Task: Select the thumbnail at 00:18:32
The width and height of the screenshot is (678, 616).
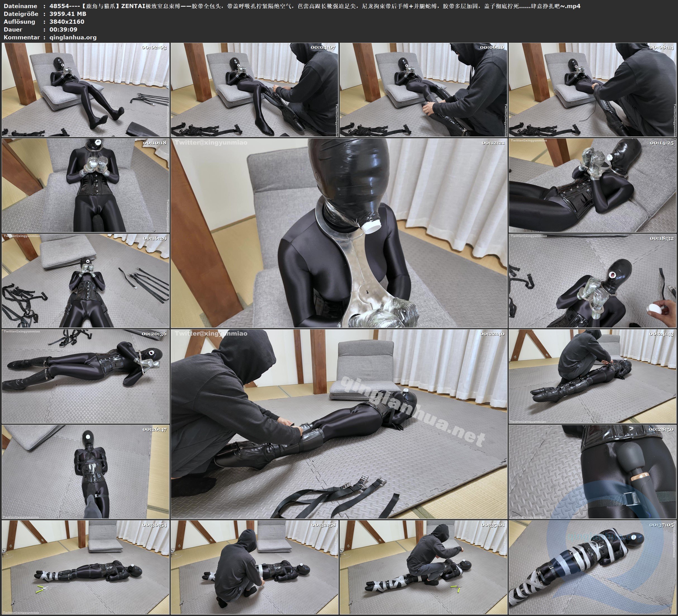Action: point(593,281)
